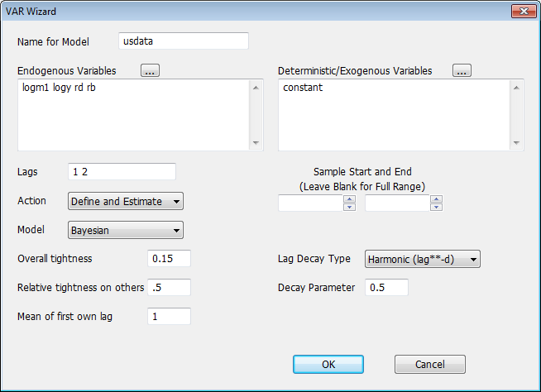Screen dimensions: 541x392
Task: Click the browse button beside Deterministic/Exogenous Variables
Action: tap(462, 71)
